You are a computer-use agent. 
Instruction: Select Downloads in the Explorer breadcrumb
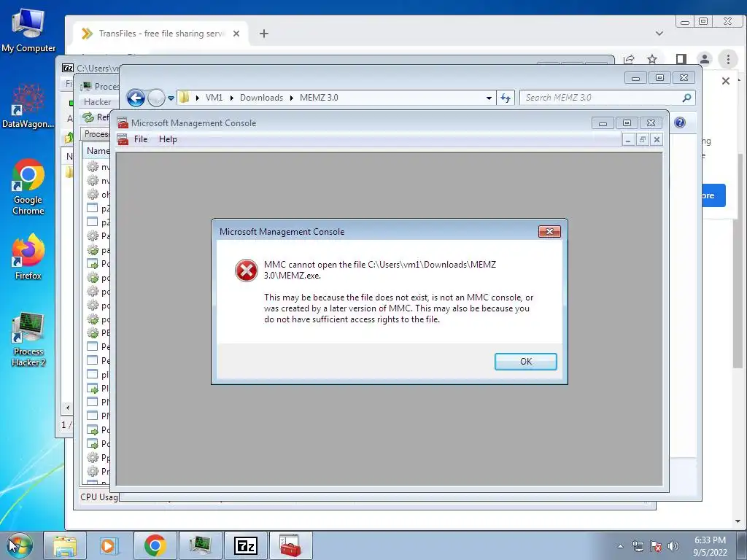(261, 98)
